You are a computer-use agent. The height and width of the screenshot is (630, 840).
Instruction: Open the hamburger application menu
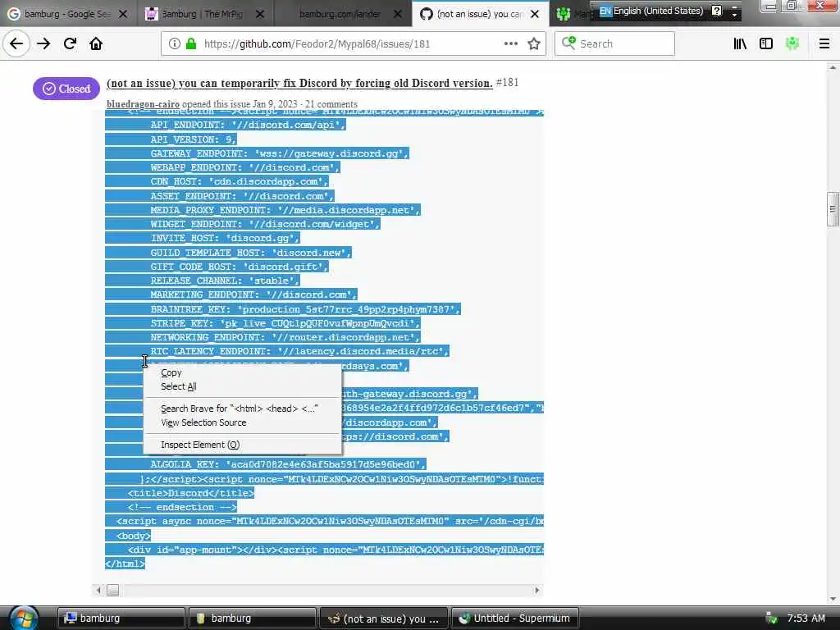tap(824, 44)
